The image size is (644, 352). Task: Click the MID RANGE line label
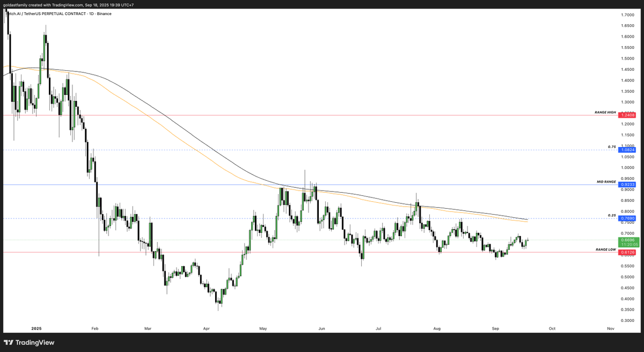tap(606, 182)
